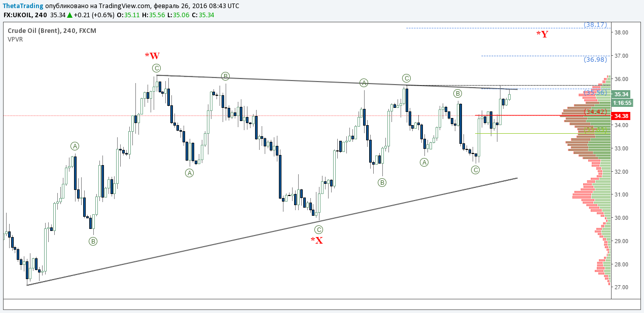Click the 30.00 price axis label

(x=621, y=218)
